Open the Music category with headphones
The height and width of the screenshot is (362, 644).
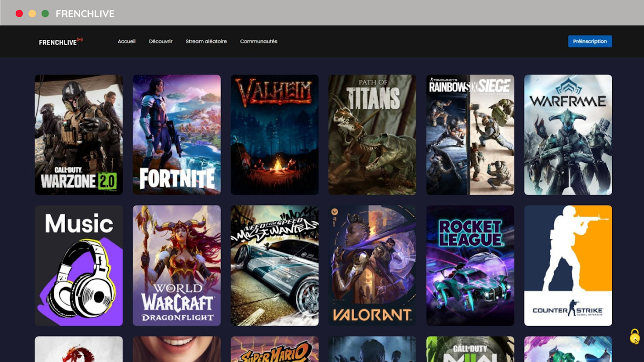tap(79, 266)
